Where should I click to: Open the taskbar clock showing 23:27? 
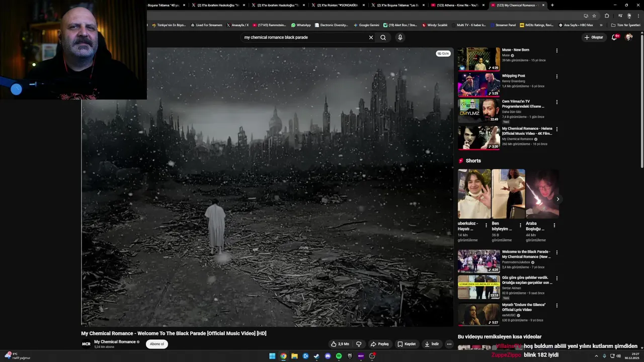pos(632,356)
